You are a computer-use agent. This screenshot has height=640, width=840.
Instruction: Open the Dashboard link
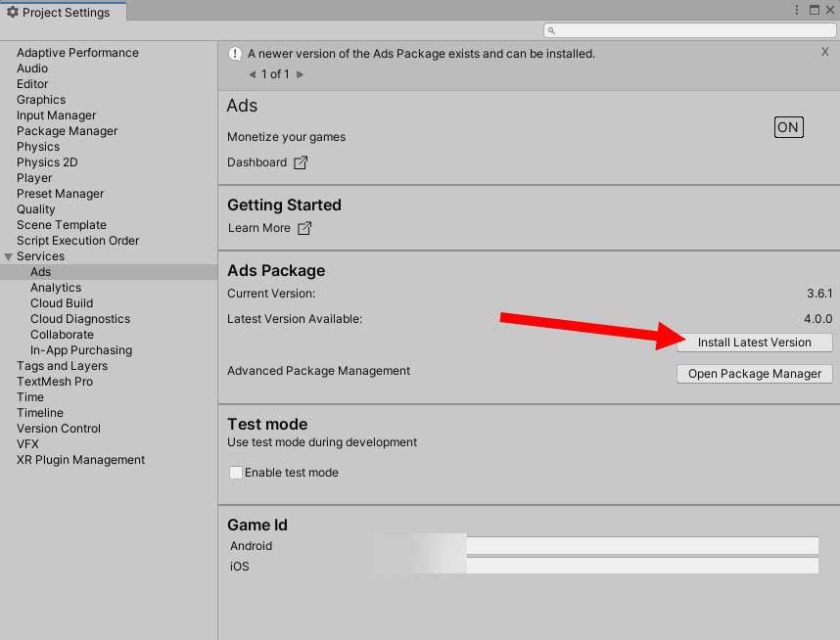257,162
